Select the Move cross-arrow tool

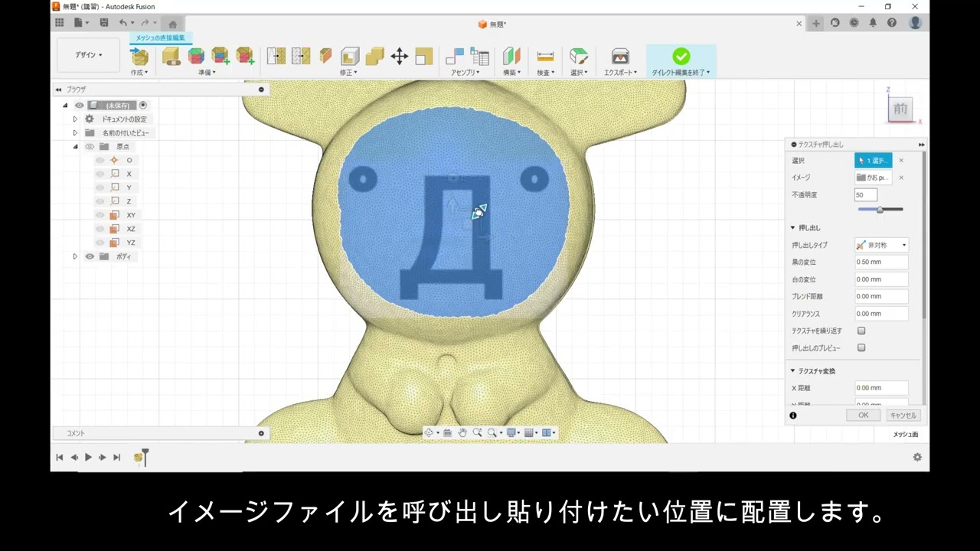[399, 56]
